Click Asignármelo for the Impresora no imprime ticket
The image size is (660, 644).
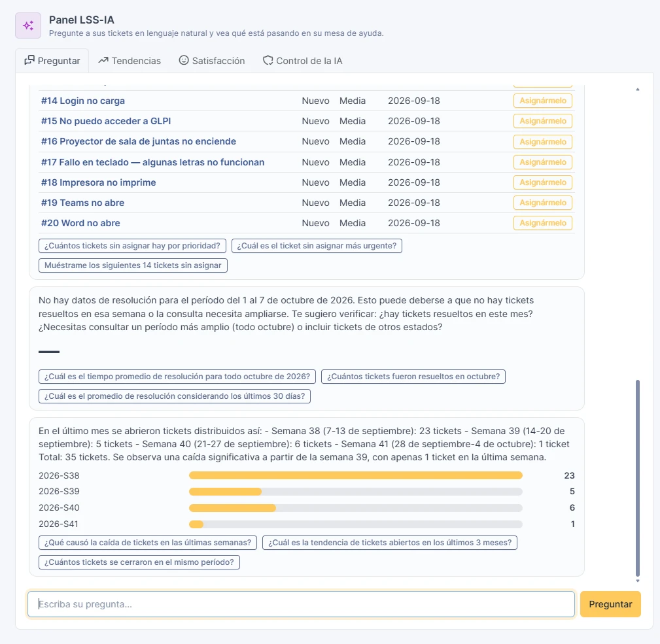[x=542, y=182]
